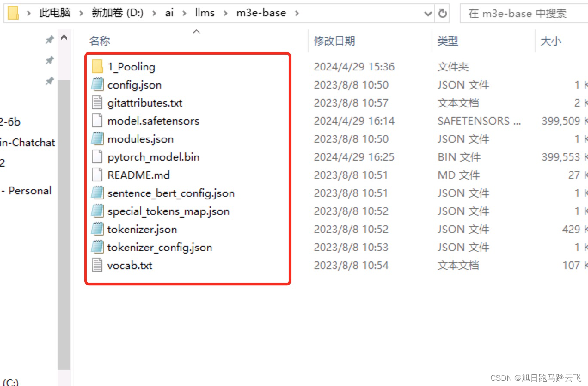The image size is (588, 386).
Task: Toggle sort order on 名称 column
Action: pos(101,40)
